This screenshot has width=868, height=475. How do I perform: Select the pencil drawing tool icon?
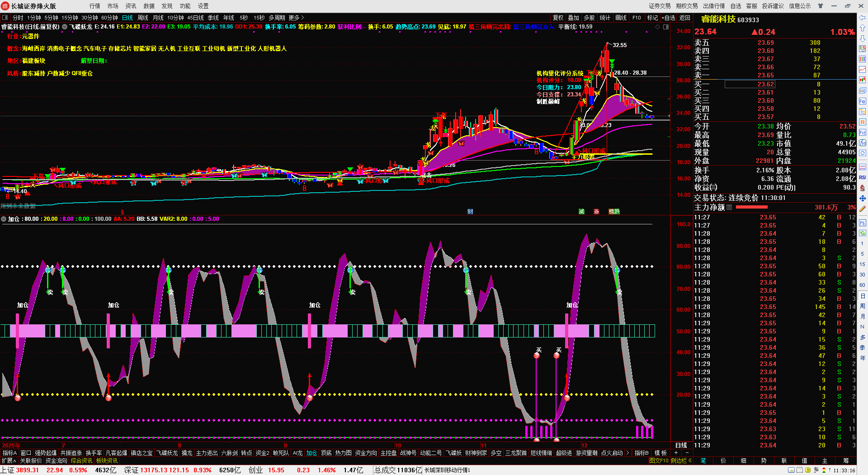[x=863, y=209]
